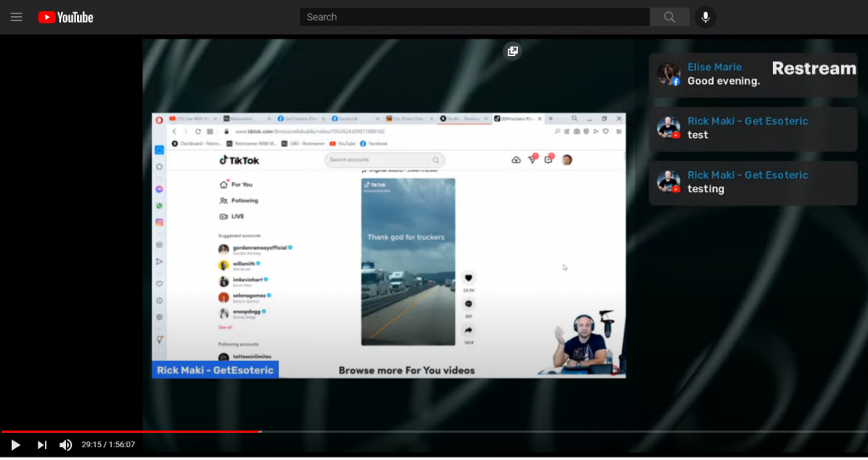
Task: Click the Restream logo text
Action: pyautogui.click(x=814, y=68)
